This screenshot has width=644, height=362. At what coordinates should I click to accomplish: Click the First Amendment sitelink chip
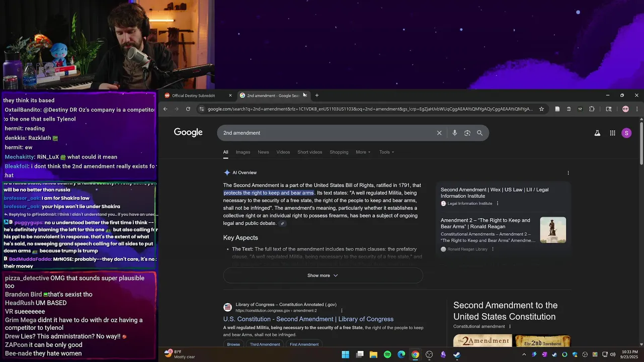coord(304,344)
